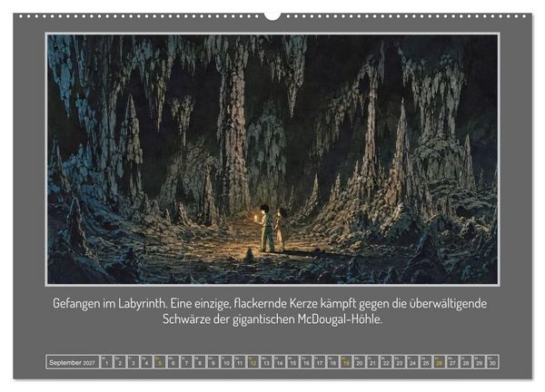Select day 18 in the calendar strip
Image resolution: width=545 pixels, height=392 pixels.
pyautogui.click(x=332, y=362)
